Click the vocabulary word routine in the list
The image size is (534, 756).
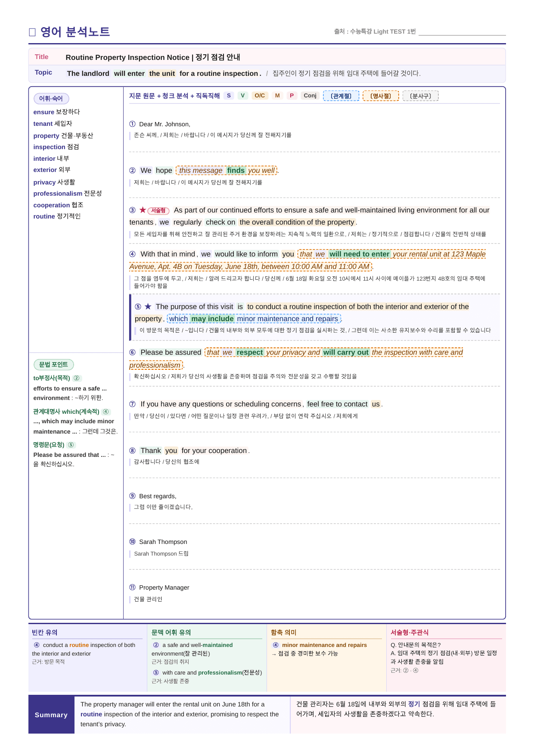coord(44,216)
